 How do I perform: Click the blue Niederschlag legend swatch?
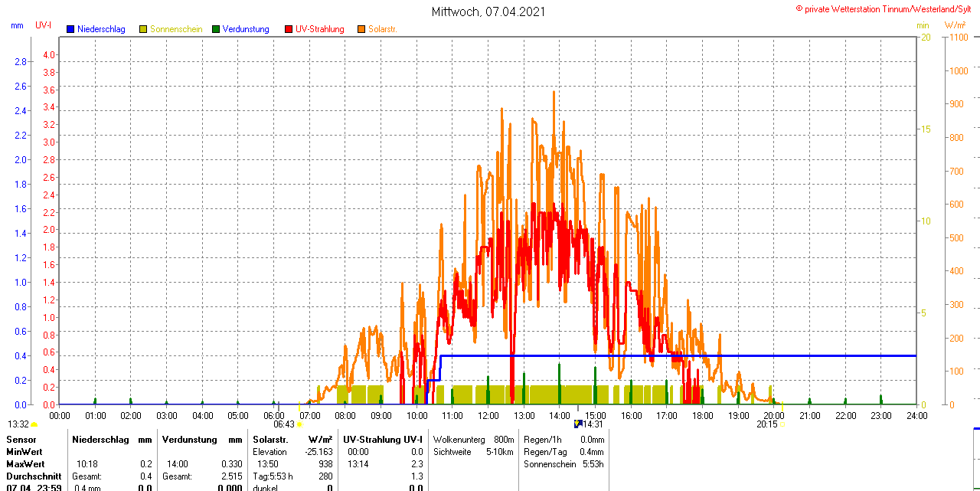(70, 29)
